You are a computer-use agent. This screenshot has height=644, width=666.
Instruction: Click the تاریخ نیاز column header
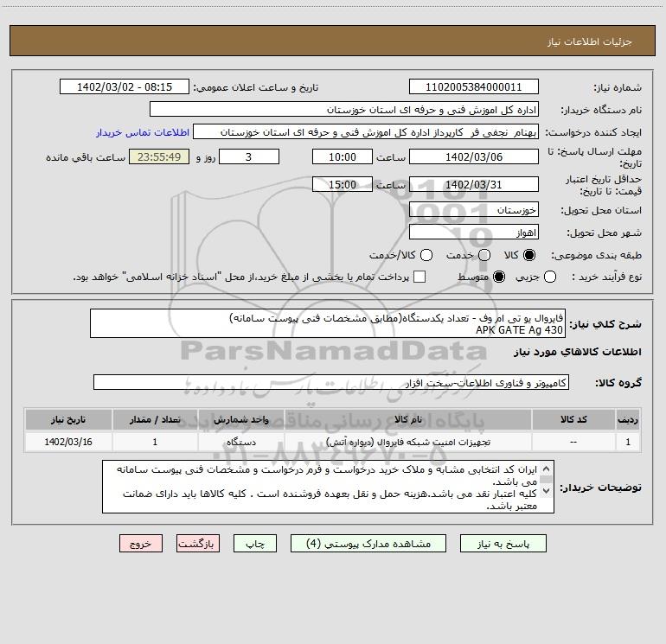(x=68, y=419)
